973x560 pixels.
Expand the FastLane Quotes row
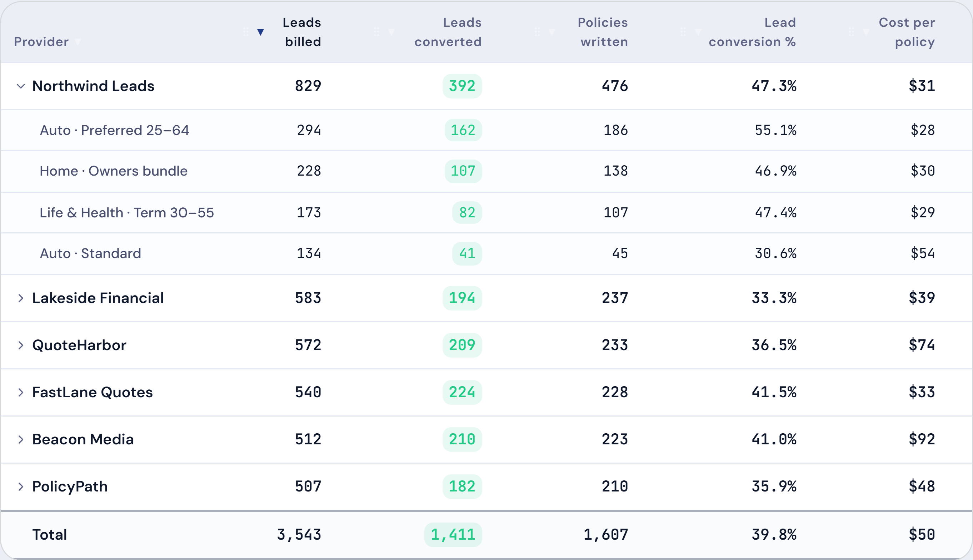click(21, 392)
